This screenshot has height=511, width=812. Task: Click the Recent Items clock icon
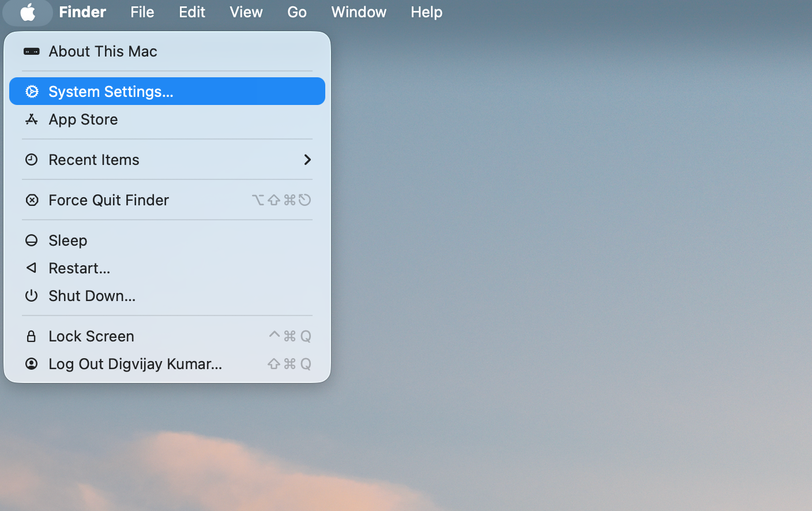tap(32, 160)
